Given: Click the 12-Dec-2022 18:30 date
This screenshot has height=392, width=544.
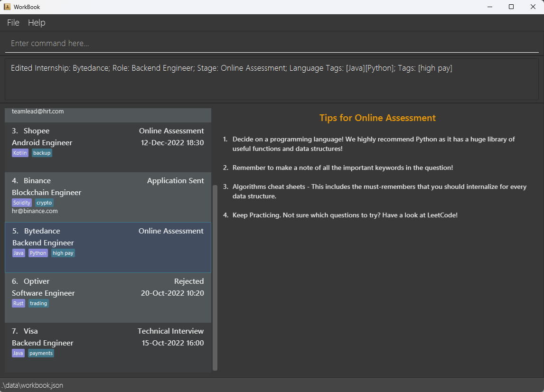Looking at the screenshot, I should (172, 142).
